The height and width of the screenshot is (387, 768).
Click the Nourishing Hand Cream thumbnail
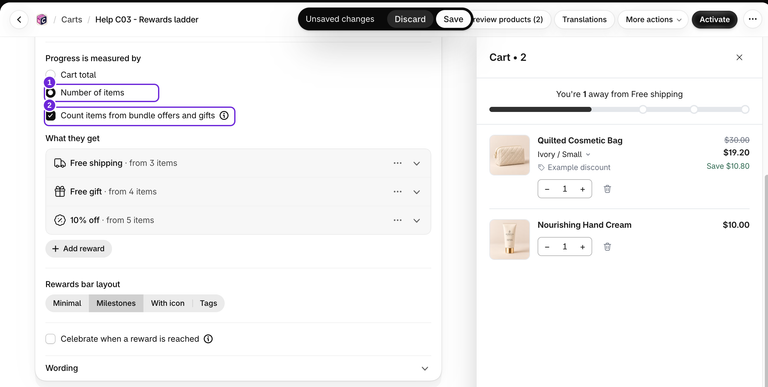click(509, 239)
